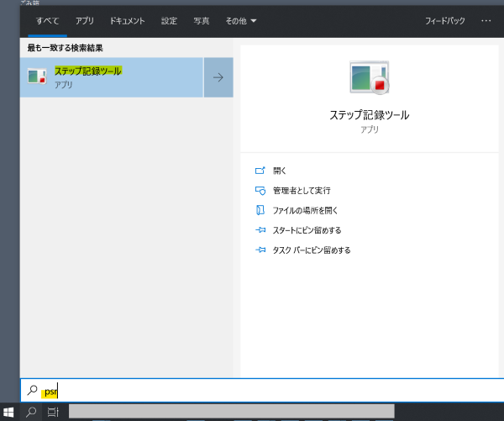Select ファイルの場所を開く
Screen dimensions: 504x421
tap(305, 211)
